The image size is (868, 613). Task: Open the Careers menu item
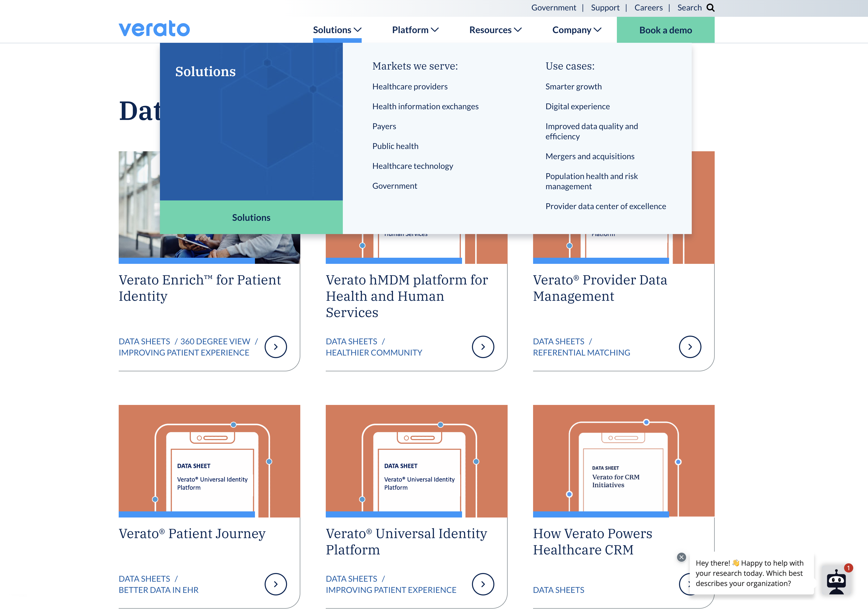tap(648, 8)
